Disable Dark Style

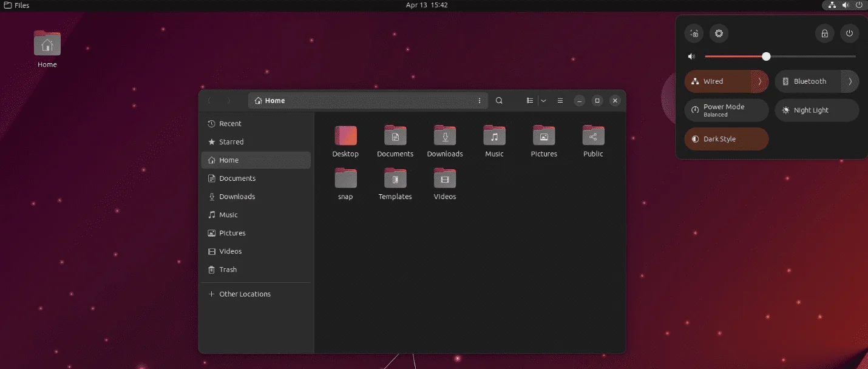[x=727, y=139]
